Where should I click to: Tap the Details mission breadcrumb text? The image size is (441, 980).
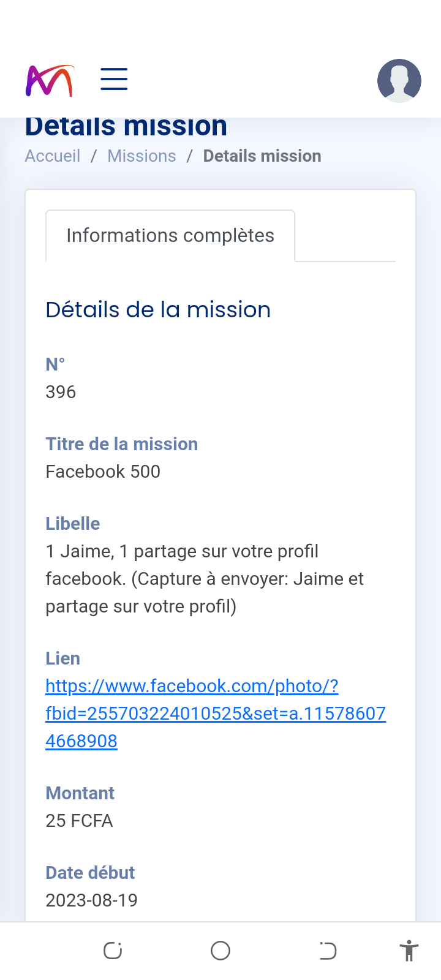click(262, 156)
